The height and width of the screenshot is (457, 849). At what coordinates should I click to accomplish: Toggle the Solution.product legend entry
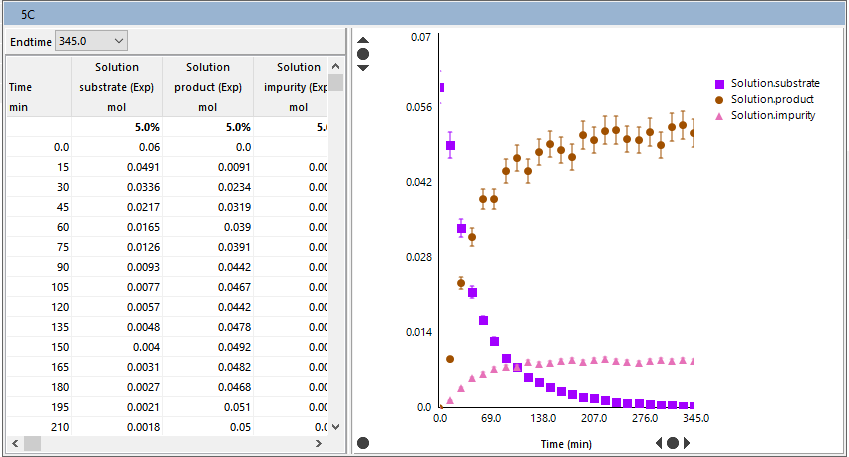772,99
